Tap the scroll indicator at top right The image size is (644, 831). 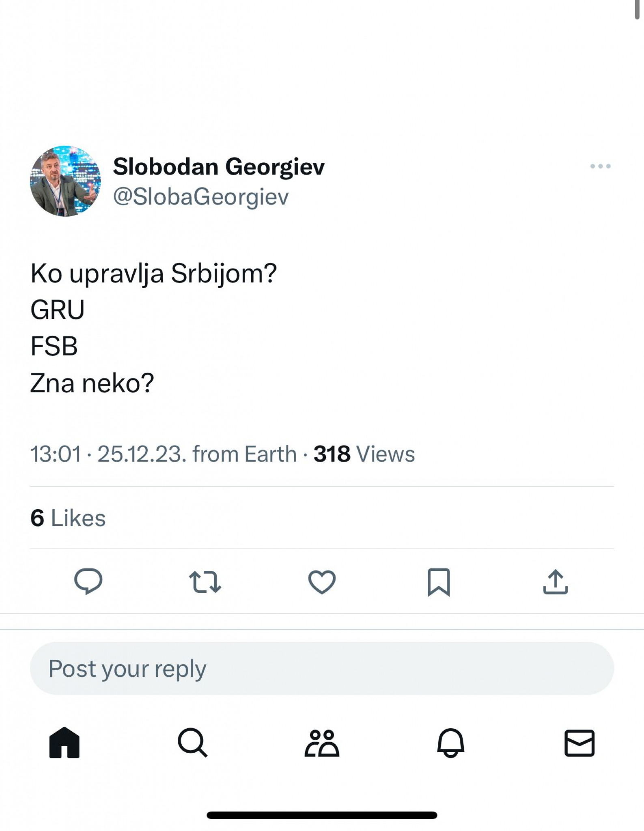pos(638,10)
